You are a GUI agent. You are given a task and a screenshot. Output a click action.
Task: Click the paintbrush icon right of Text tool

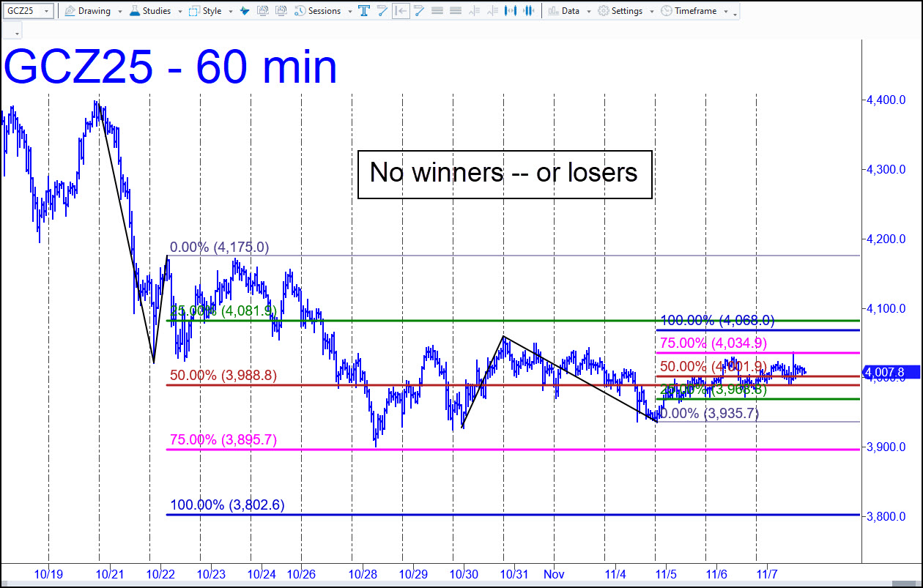[382, 11]
